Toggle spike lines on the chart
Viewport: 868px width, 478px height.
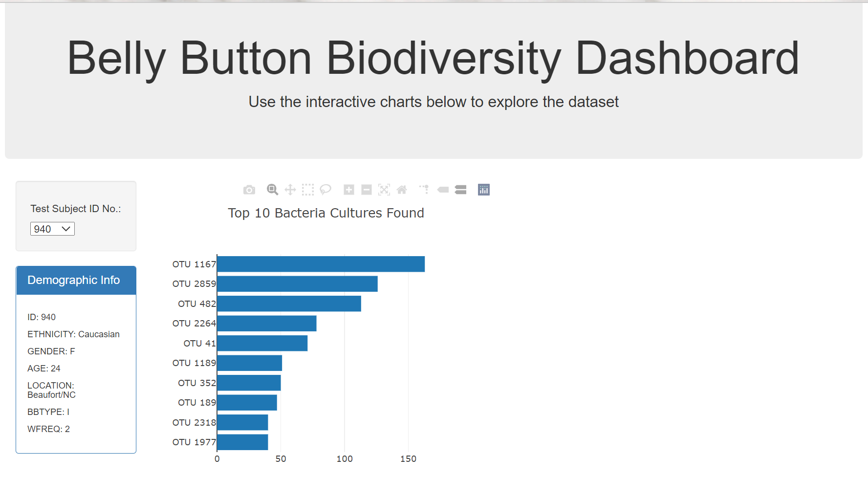click(x=423, y=190)
